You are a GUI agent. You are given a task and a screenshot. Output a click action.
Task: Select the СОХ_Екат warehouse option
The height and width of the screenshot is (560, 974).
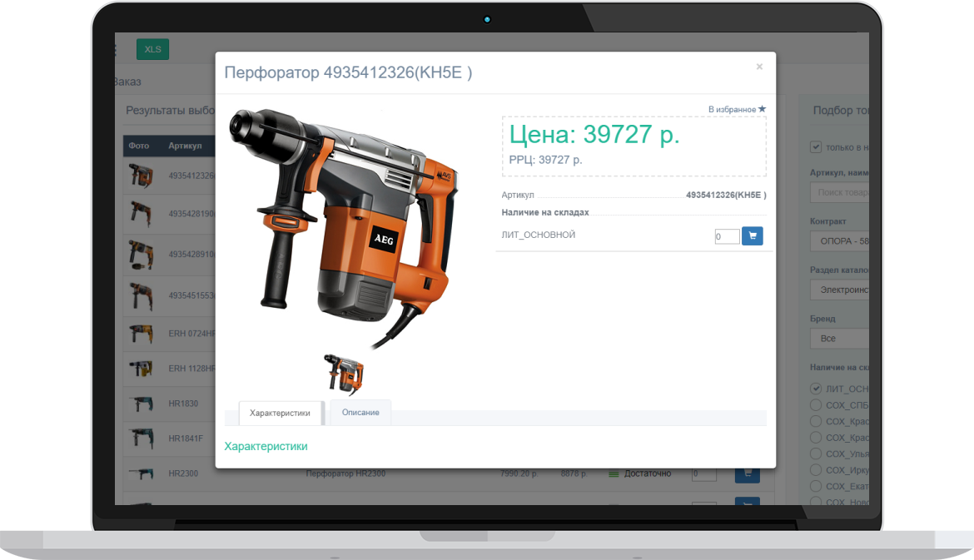pyautogui.click(x=816, y=486)
